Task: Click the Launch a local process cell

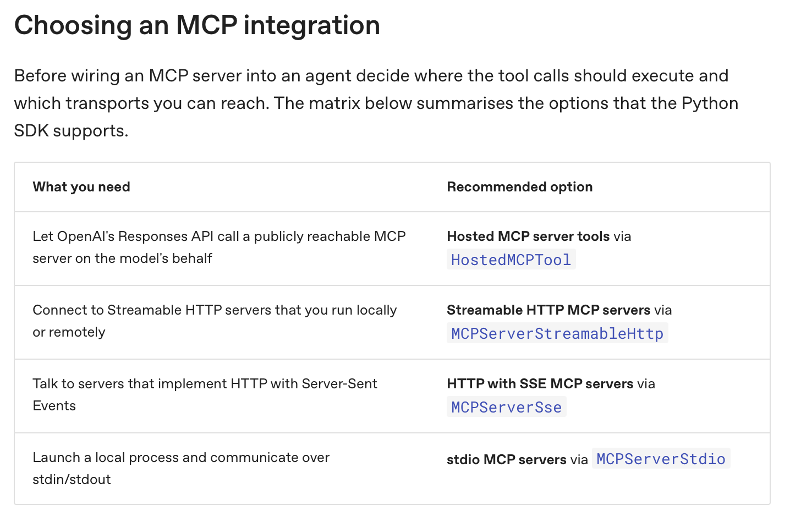Action: pos(181,469)
